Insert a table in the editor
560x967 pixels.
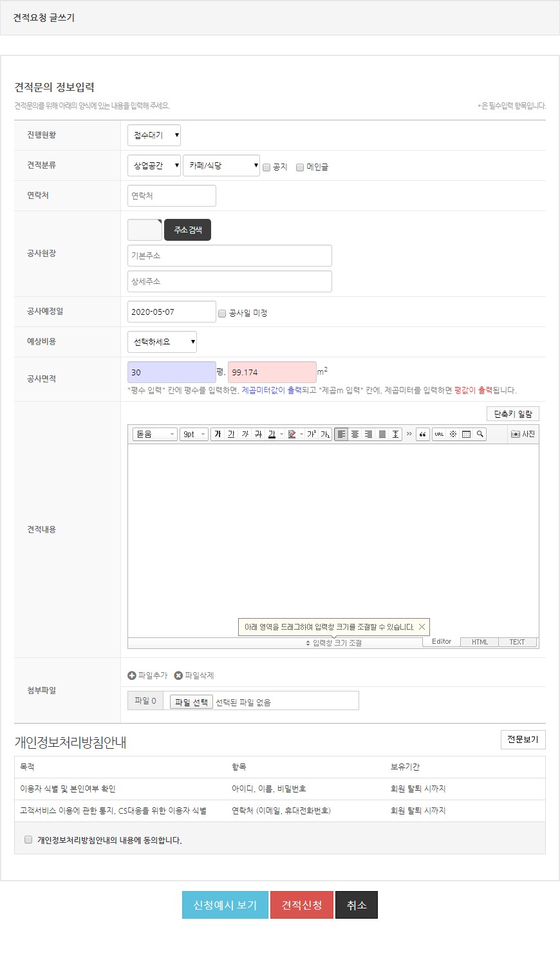click(466, 434)
